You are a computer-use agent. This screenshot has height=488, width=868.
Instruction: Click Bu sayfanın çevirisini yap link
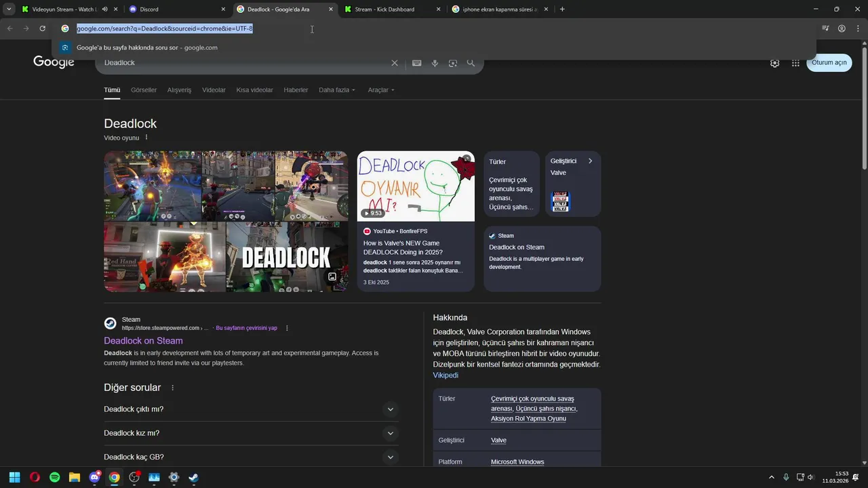[x=246, y=328]
